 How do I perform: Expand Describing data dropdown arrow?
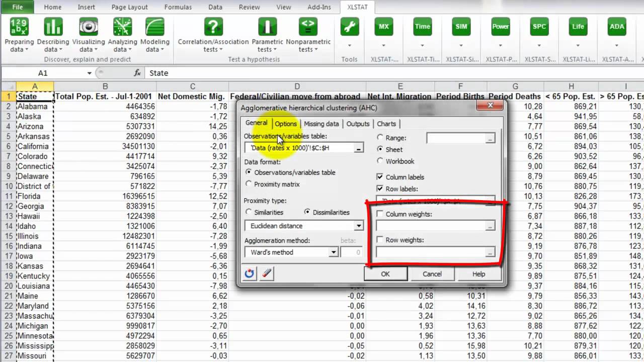pyautogui.click(x=60, y=50)
